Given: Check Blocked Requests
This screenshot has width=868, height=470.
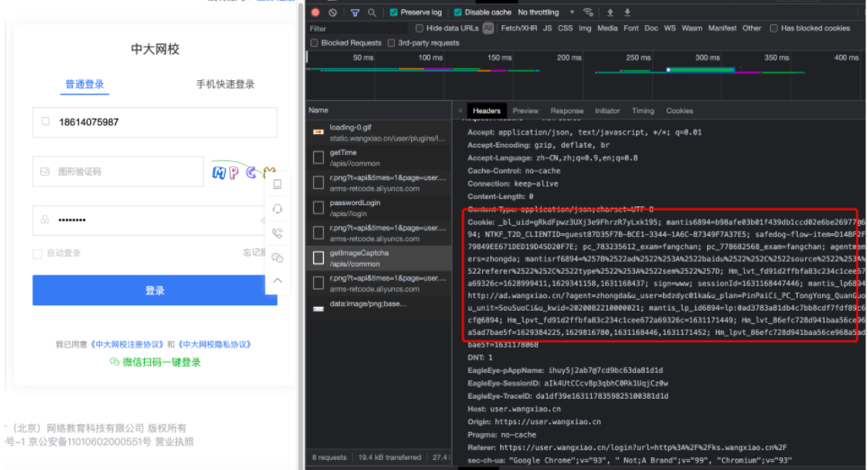Looking at the screenshot, I should [314, 42].
